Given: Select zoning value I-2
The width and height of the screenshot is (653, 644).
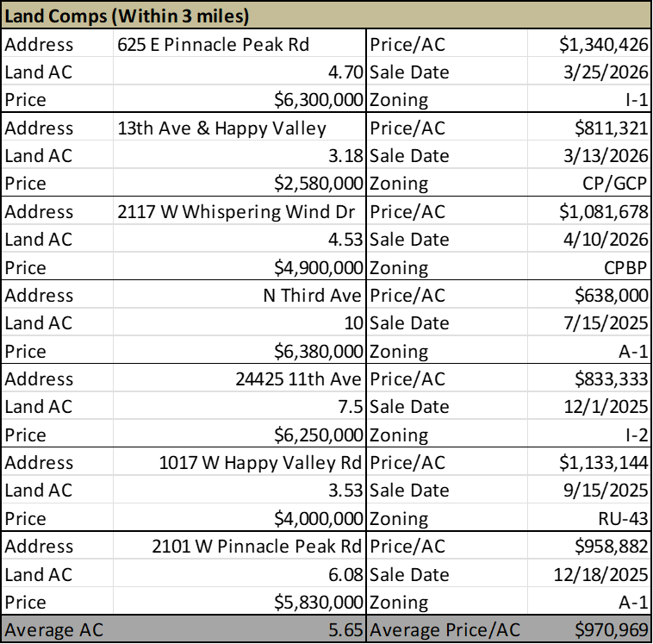Looking at the screenshot, I should tap(589, 435).
